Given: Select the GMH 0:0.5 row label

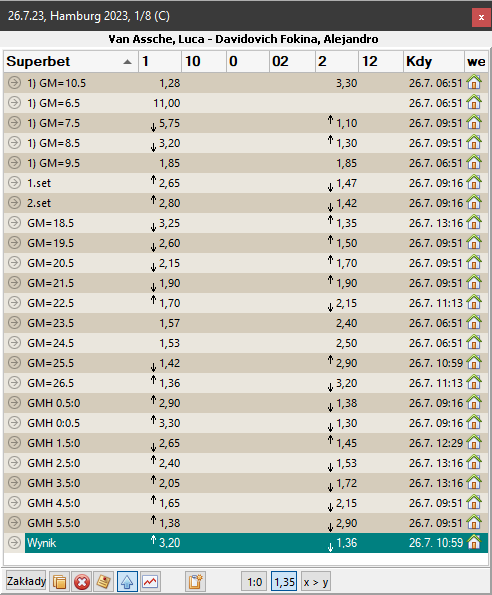Looking at the screenshot, I should [53, 423].
